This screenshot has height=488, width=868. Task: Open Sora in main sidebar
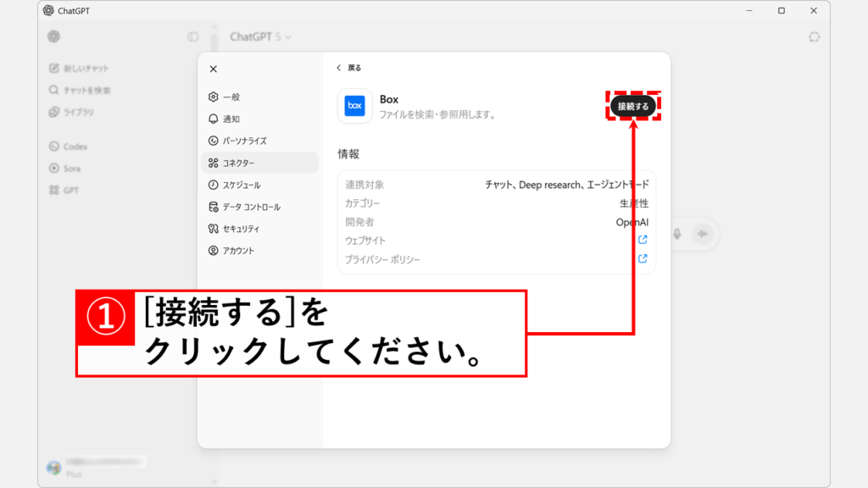(64, 169)
